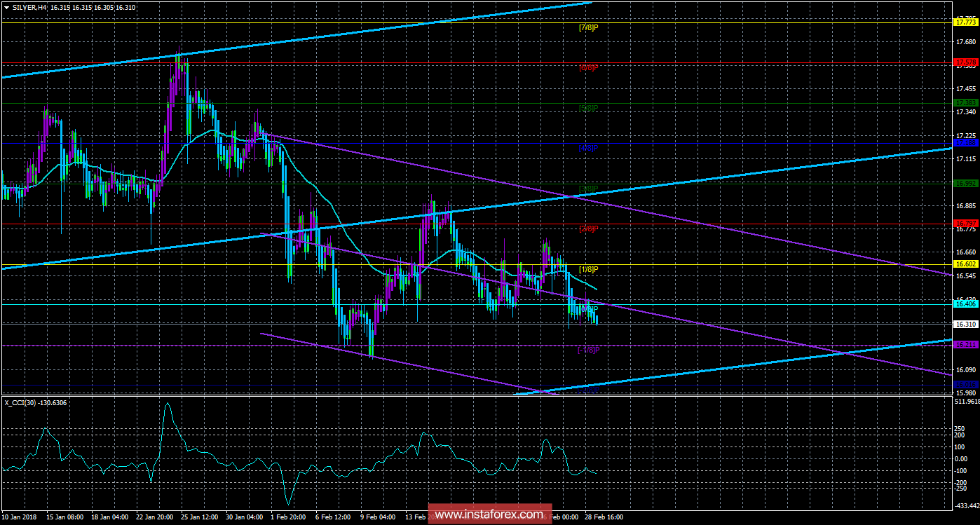
Task: Click the -100 level on CCI scale
Action: [961, 470]
